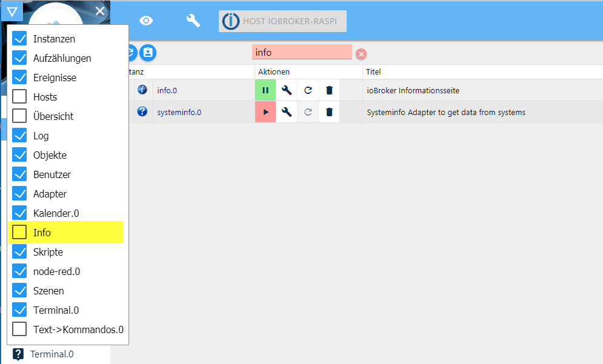Close the sidebar with X
603x364 pixels.
(100, 11)
